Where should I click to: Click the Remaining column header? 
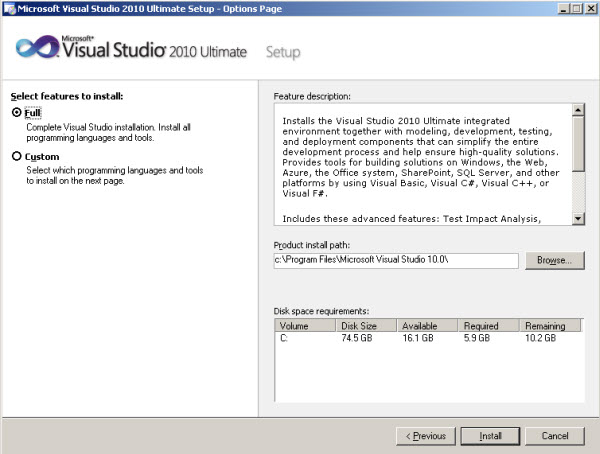[550, 326]
